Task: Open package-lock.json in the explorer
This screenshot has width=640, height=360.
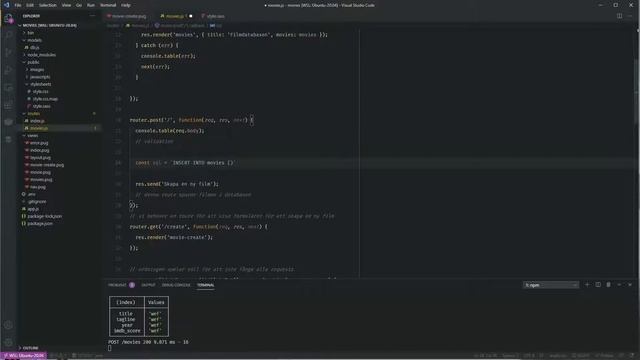Action: point(44,216)
